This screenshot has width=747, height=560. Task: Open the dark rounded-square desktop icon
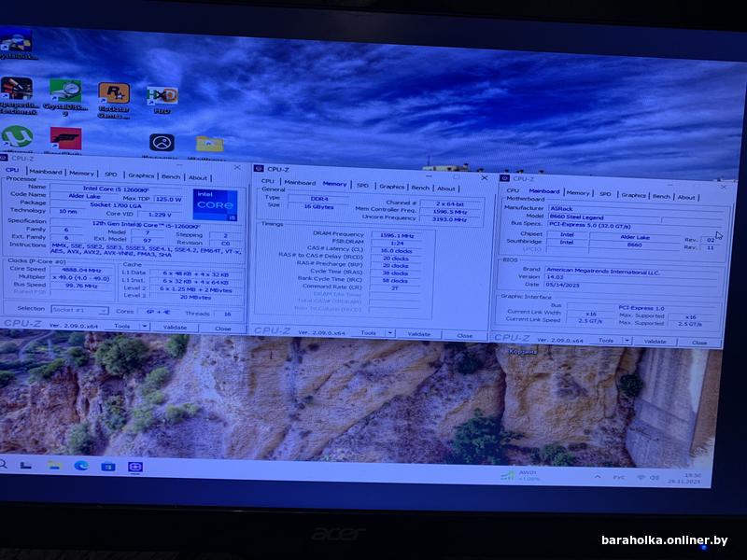pos(162,143)
